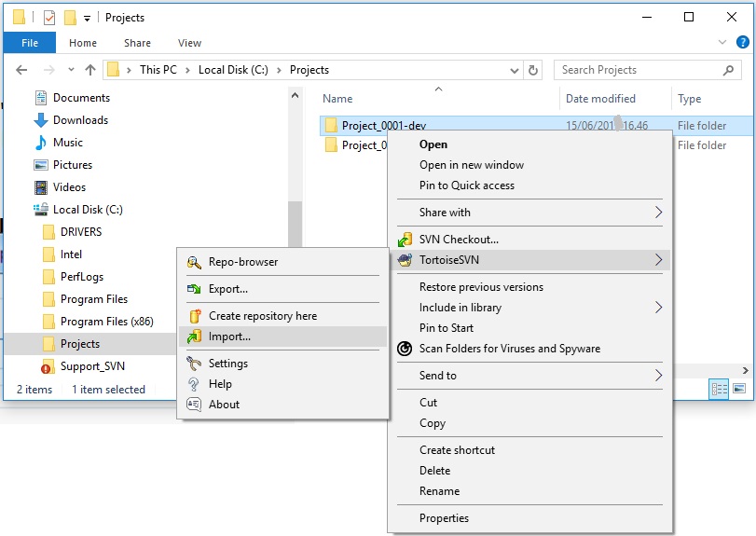Expand the ribbon with the chevron
The image size is (756, 536).
(722, 43)
